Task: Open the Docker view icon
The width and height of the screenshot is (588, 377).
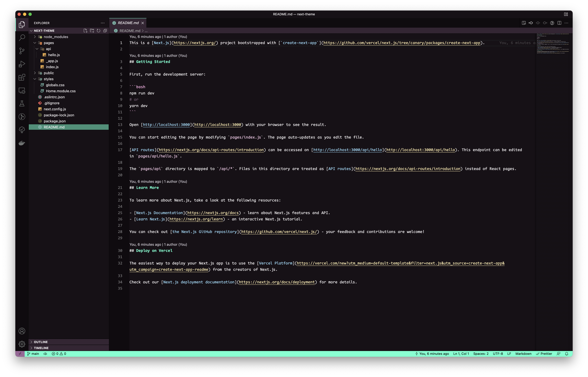Action: 22,143
